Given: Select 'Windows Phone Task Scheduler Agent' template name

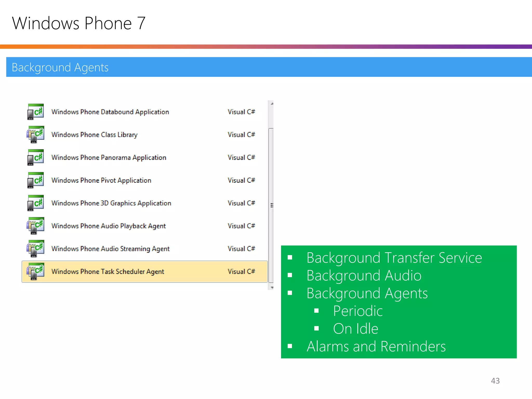Looking at the screenshot, I should [108, 271].
